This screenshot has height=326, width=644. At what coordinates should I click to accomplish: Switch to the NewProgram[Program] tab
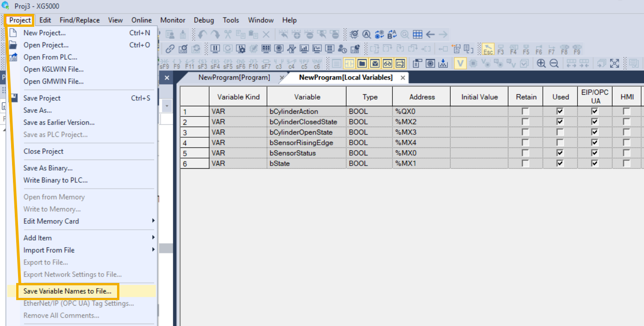[234, 78]
